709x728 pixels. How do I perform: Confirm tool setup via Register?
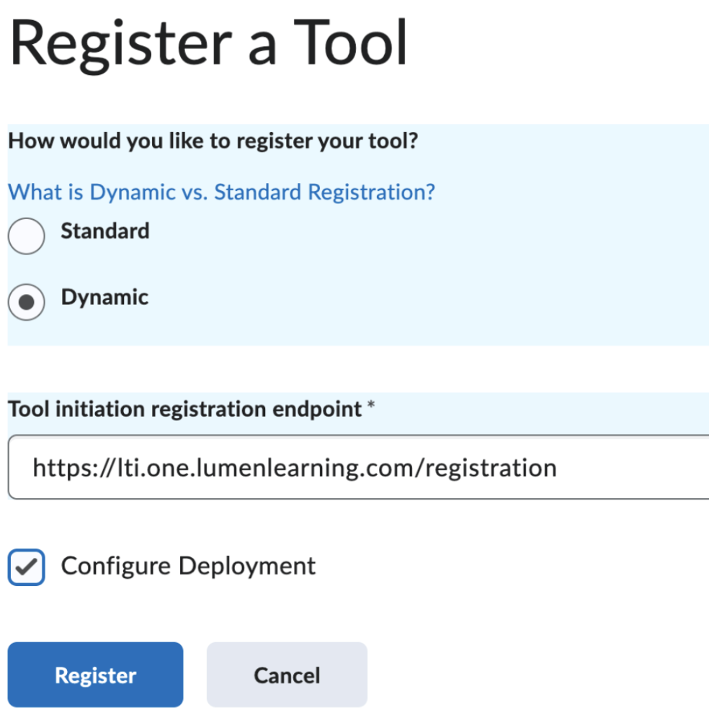coord(94,675)
